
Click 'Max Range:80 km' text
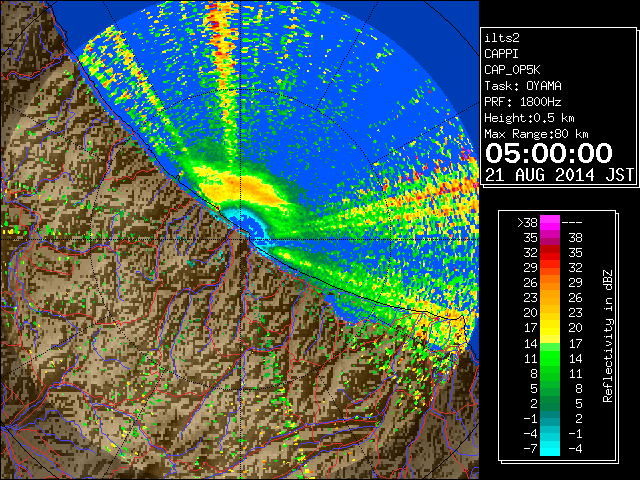536,134
